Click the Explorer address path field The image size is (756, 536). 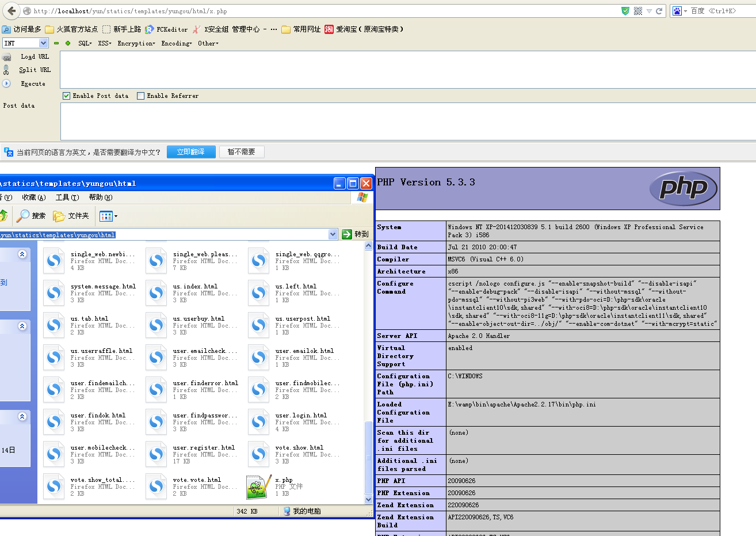coord(164,234)
